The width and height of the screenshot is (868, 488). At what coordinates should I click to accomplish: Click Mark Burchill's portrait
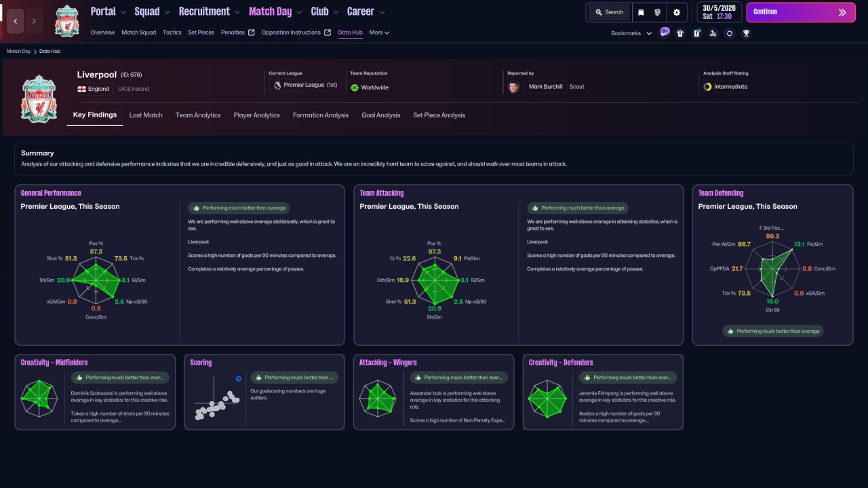514,87
